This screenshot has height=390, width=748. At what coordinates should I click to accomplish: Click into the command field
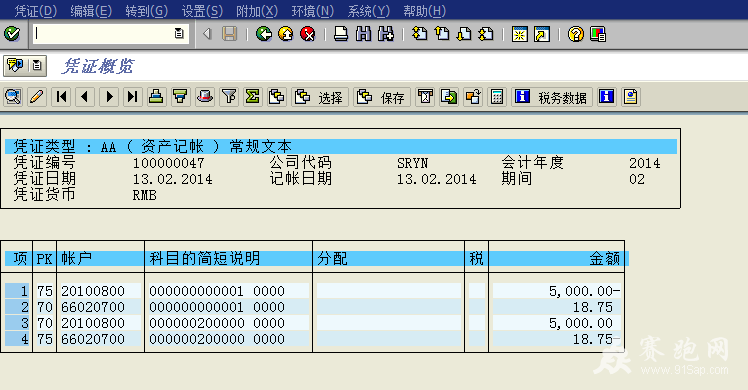pyautogui.click(x=103, y=34)
